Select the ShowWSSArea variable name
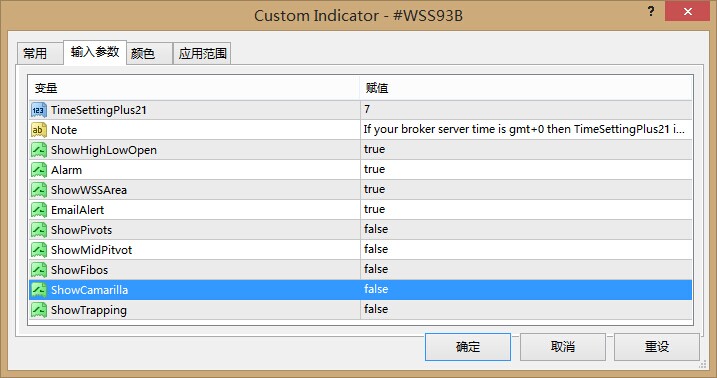 89,190
